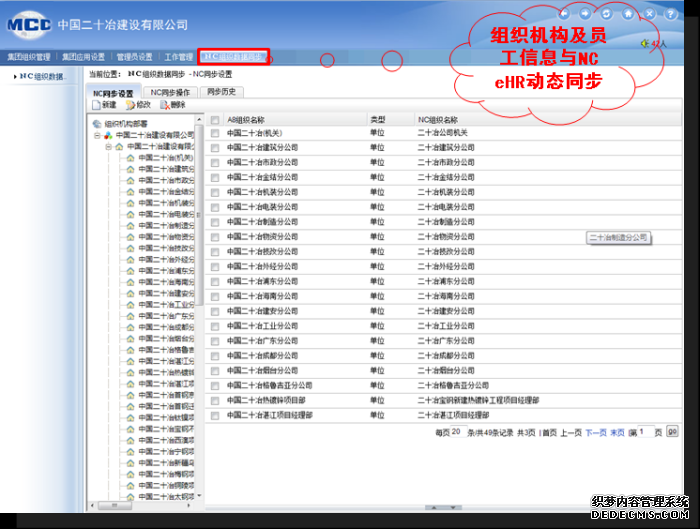This screenshot has width=700, height=529.
Task: Select all rows with the header checkbox
Action: 215,120
